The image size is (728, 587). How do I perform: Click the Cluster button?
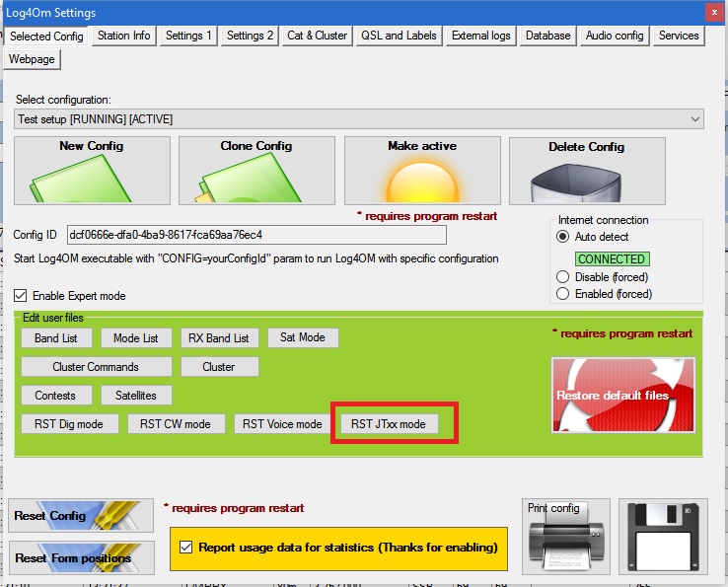pos(219,367)
